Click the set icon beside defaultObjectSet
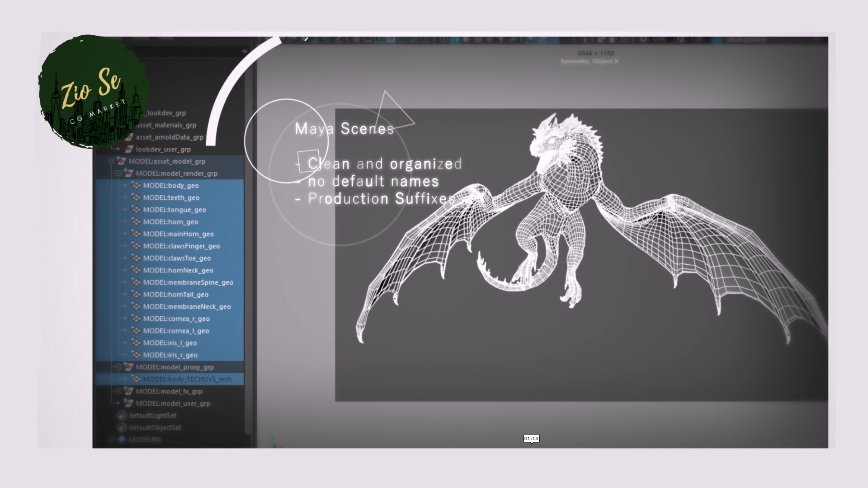Image resolution: width=868 pixels, height=488 pixels. [122, 427]
